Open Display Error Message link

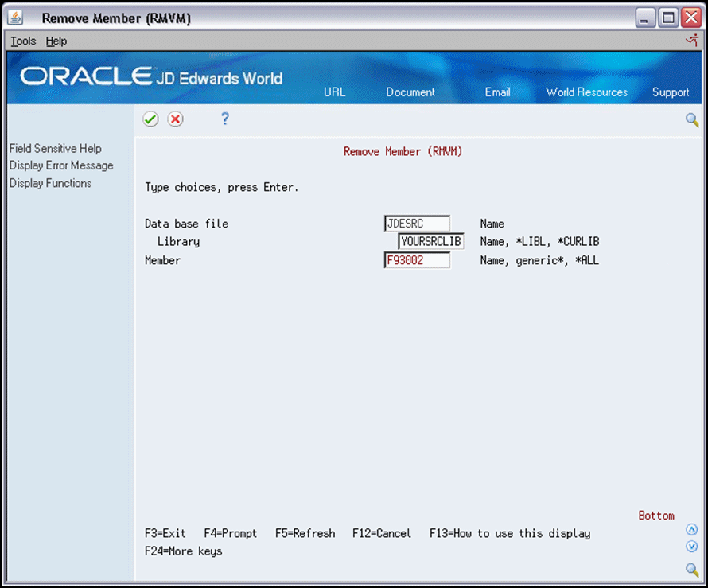pos(61,165)
